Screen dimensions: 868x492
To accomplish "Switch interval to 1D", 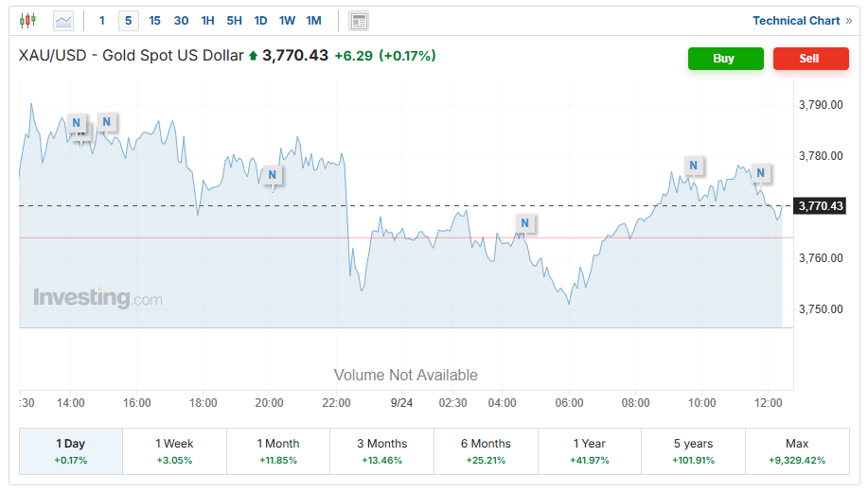I will coord(260,21).
